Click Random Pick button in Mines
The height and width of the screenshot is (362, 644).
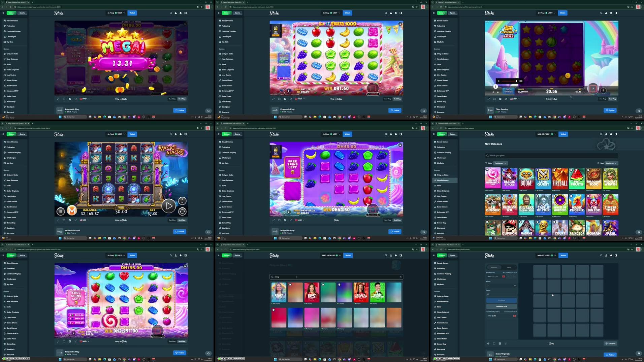point(501,306)
